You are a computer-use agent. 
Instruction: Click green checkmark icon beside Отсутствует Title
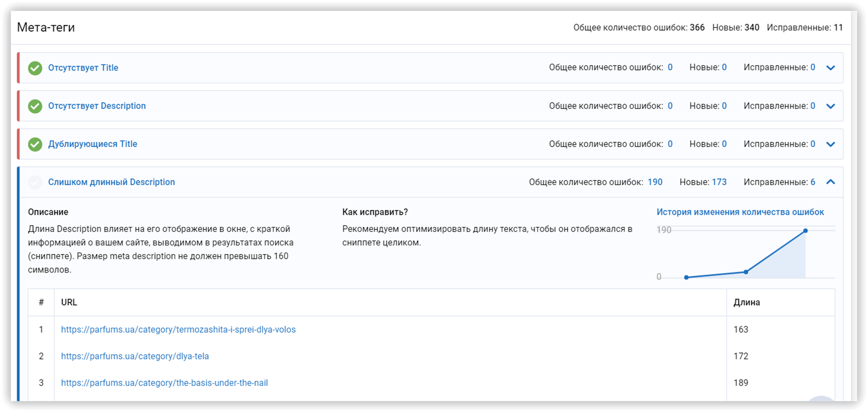tap(35, 68)
